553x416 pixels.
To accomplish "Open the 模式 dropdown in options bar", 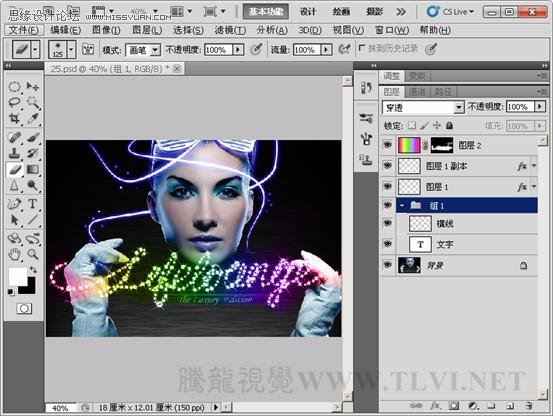I will (155, 50).
